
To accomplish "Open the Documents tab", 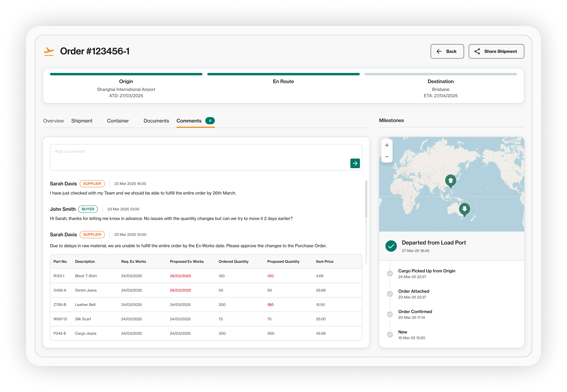I will 156,121.
